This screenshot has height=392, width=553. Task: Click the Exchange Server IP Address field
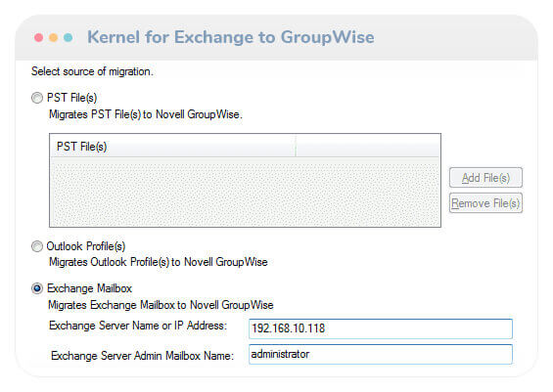point(381,328)
